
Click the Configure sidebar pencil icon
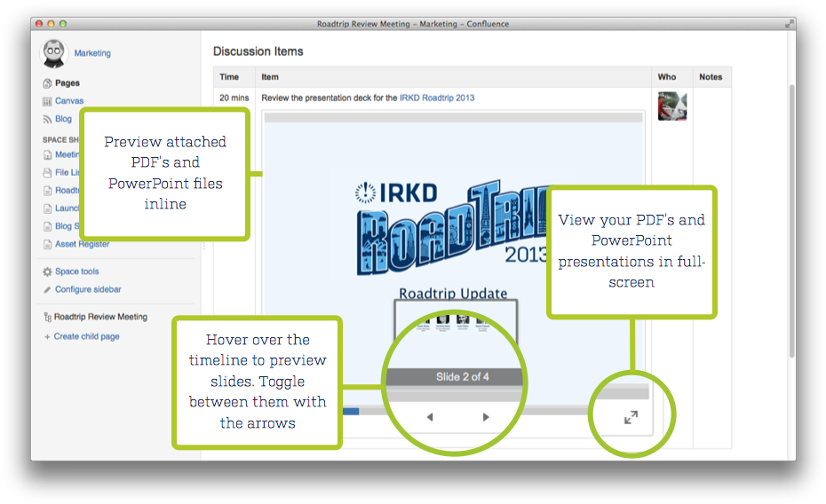47,290
